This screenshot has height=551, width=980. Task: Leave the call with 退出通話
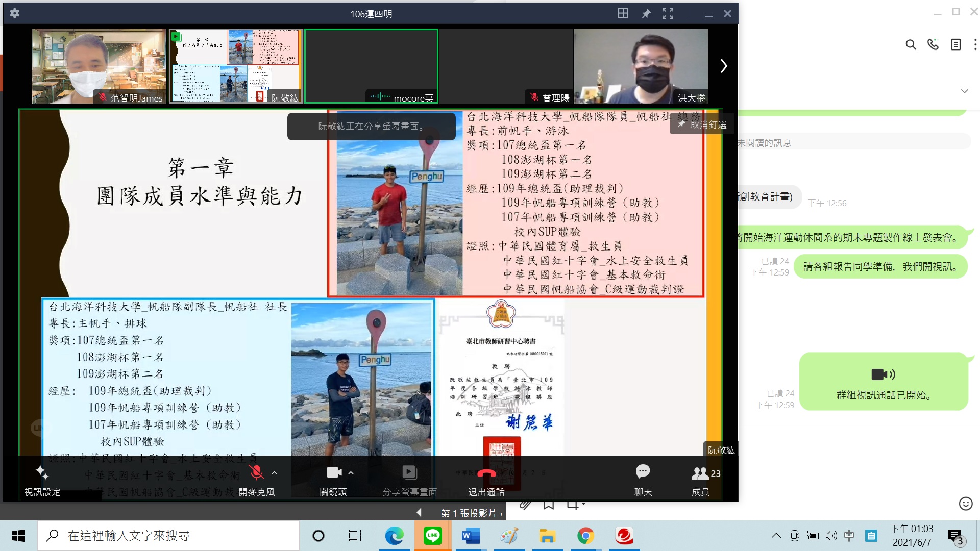tap(486, 480)
